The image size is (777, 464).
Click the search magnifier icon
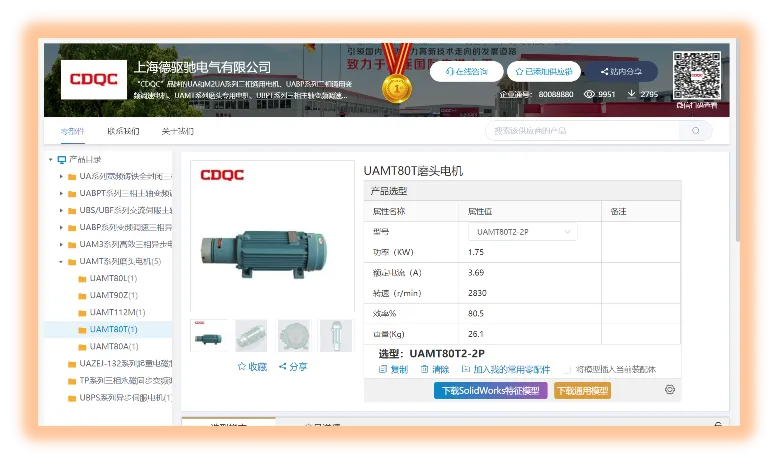[x=697, y=131]
